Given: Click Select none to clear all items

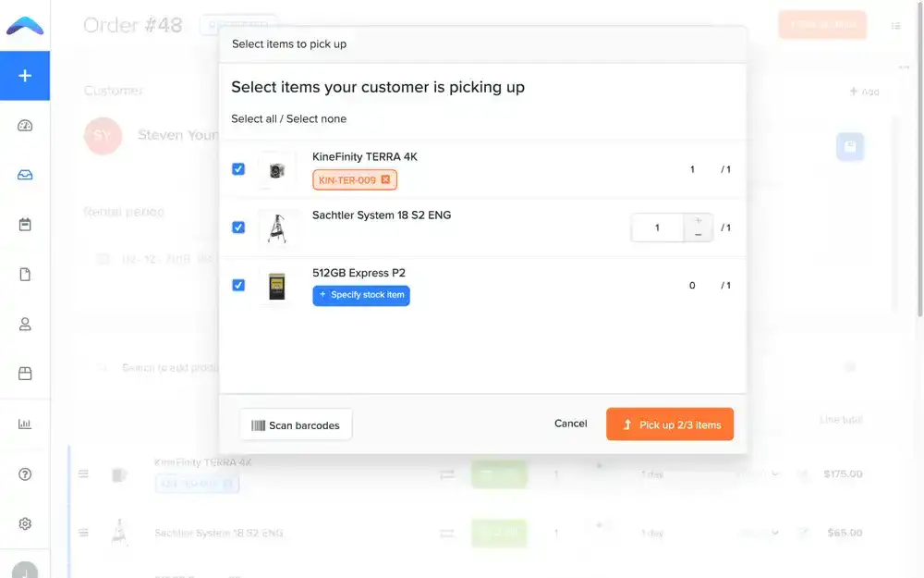Looking at the screenshot, I should pyautogui.click(x=318, y=118).
